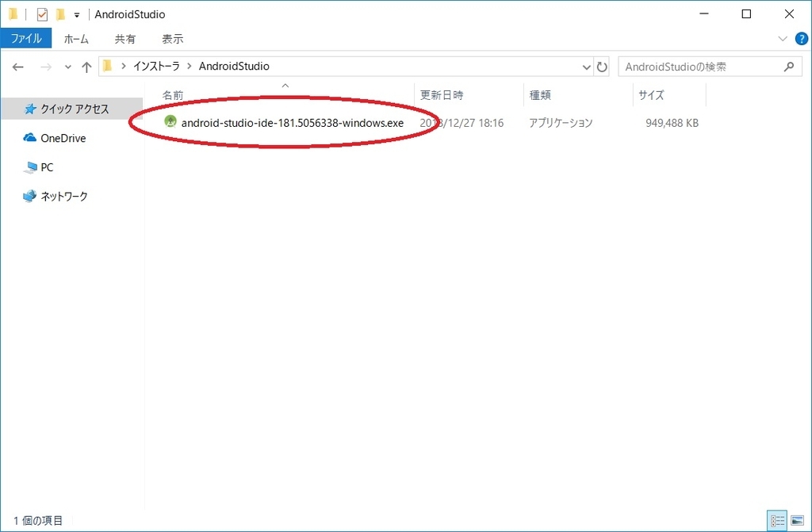
Task: Go up one folder level
Action: 86,67
